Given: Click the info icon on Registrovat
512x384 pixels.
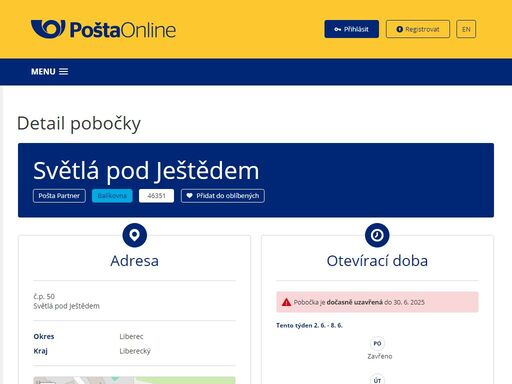Looking at the screenshot, I should [x=399, y=29].
